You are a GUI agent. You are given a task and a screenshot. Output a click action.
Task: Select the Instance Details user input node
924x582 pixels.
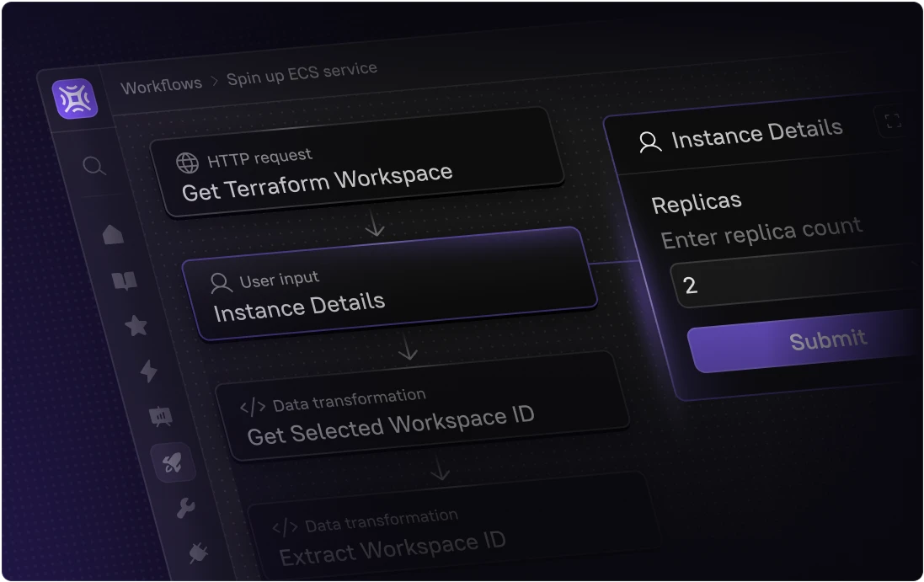pyautogui.click(x=390, y=285)
